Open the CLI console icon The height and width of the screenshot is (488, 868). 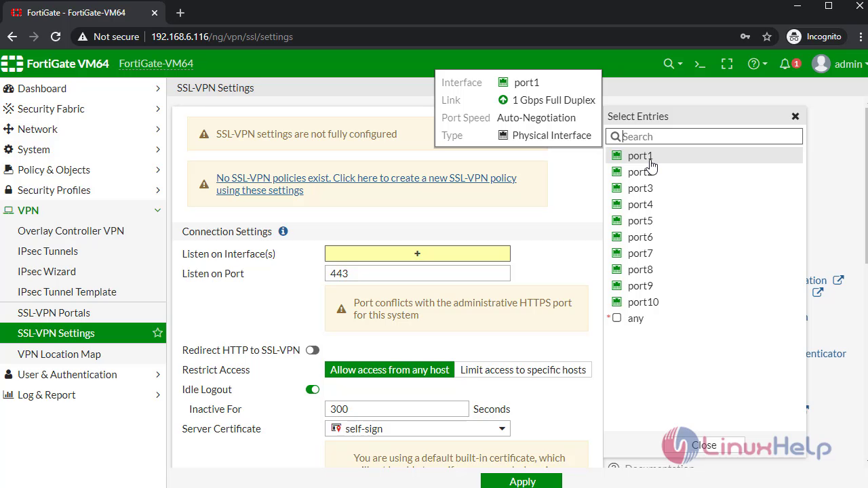700,64
